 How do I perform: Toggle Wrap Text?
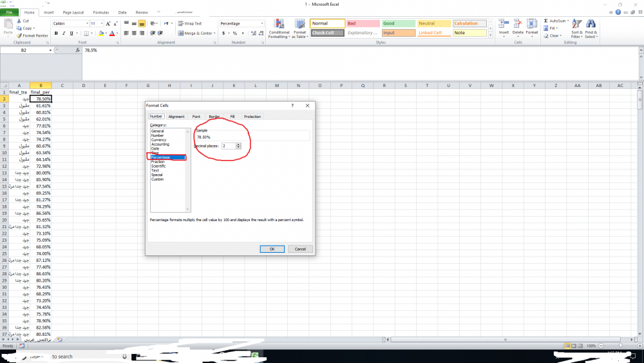pos(190,23)
